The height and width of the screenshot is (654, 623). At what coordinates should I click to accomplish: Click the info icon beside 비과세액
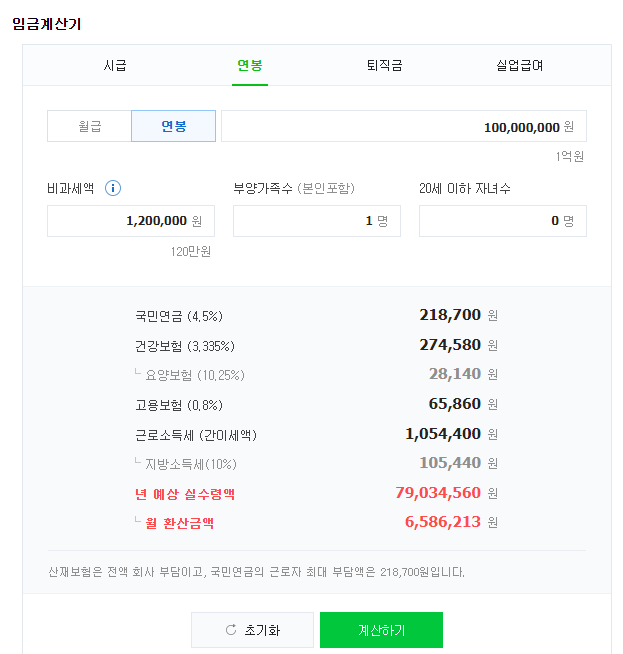coord(113,188)
